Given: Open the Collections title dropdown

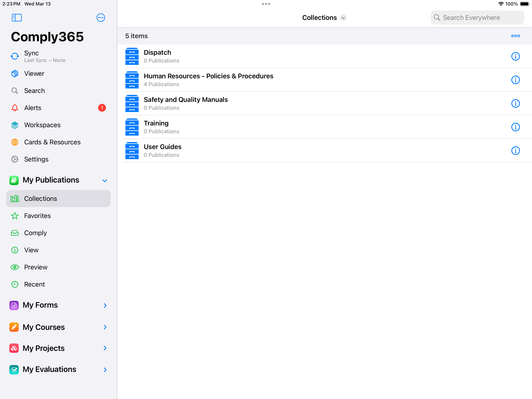Looking at the screenshot, I should point(343,18).
